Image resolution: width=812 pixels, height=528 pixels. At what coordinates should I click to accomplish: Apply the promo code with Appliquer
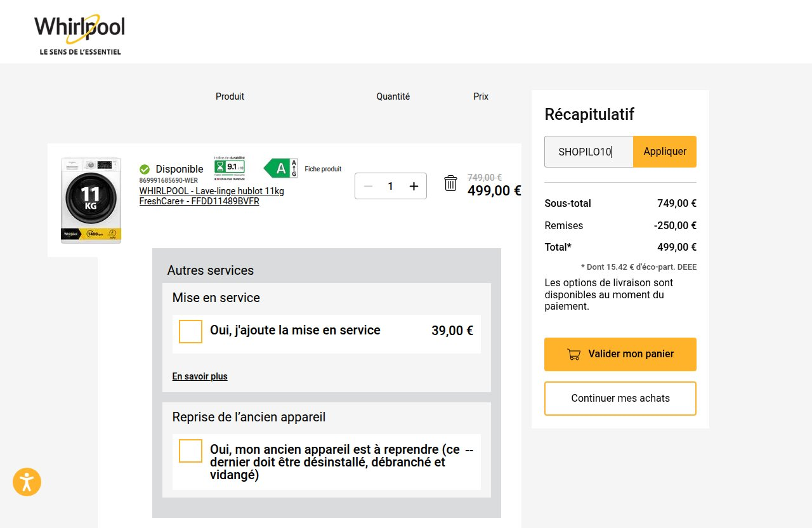(665, 152)
